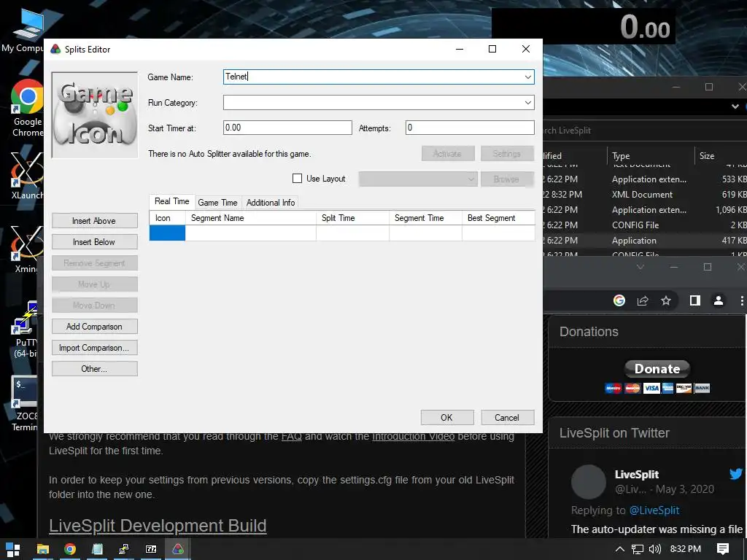Open the Run Category dropdown arrow
Image resolution: width=747 pixels, height=560 pixels.
[x=528, y=102]
